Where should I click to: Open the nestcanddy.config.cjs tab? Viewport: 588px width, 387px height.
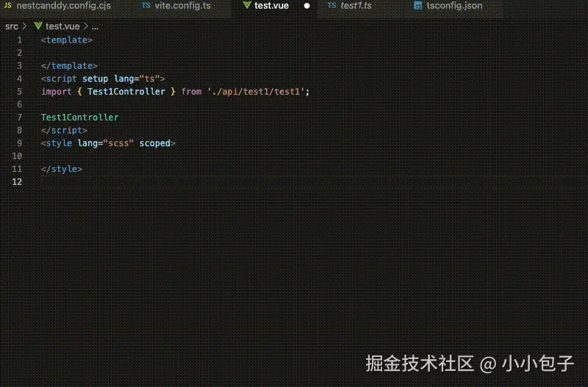pyautogui.click(x=57, y=6)
